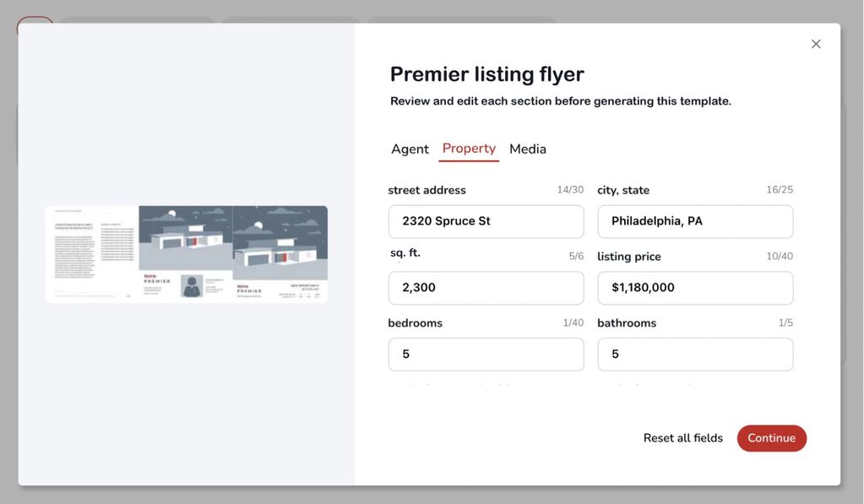Switch to the Agent tab

click(410, 149)
